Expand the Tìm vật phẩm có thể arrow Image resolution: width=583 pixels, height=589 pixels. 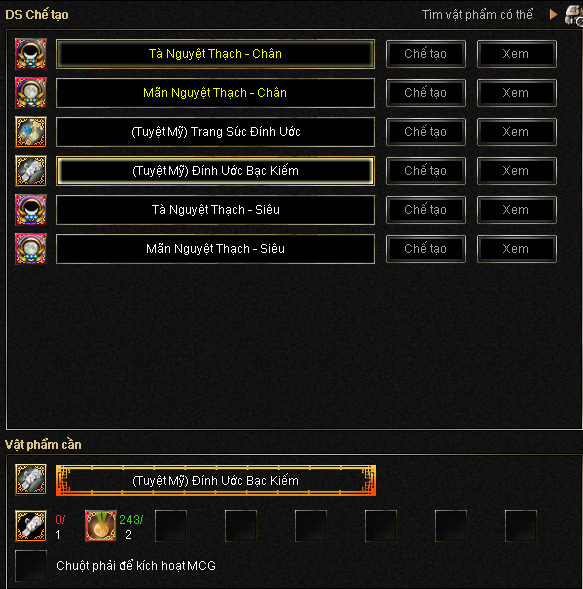pyautogui.click(x=553, y=15)
